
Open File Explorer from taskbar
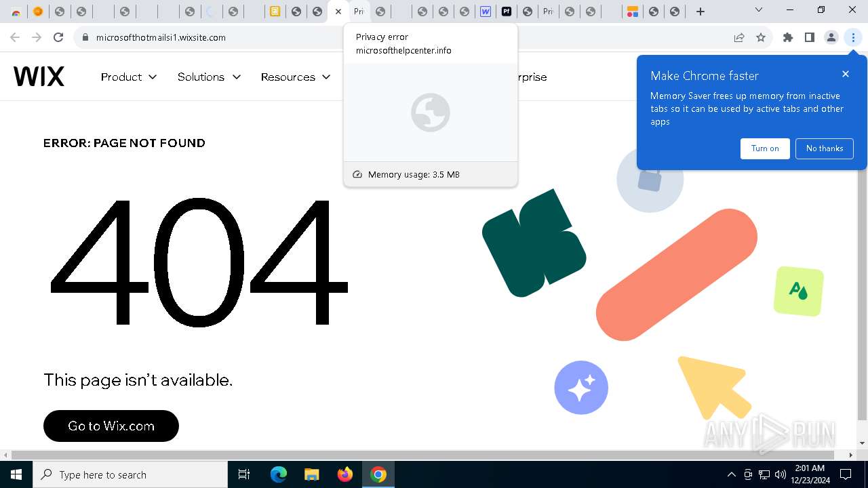[311, 474]
